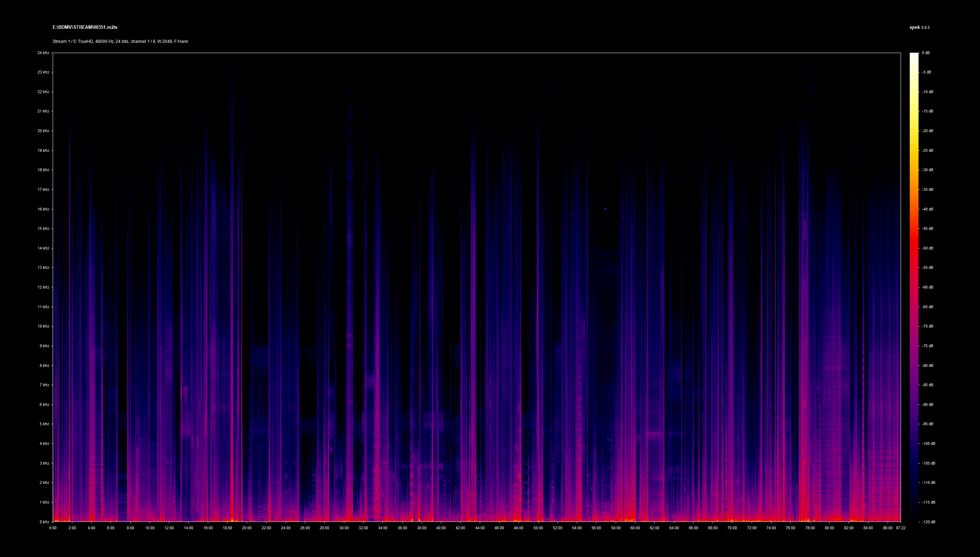Select the 16 kHz frequency axis label
980x557 pixels.
43,209
